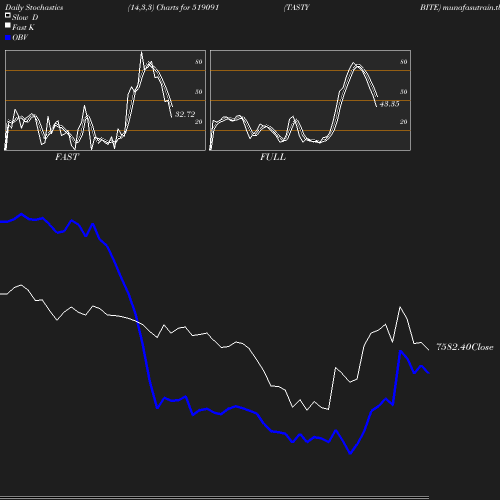The width and height of the screenshot is (500, 500).
Task: Click the 32.72 value in FAST chart
Action: click(185, 114)
